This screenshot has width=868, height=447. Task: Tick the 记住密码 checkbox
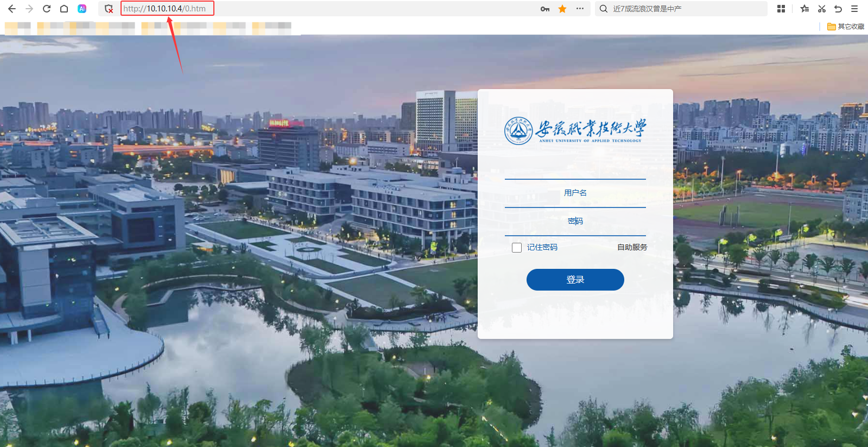tap(517, 248)
